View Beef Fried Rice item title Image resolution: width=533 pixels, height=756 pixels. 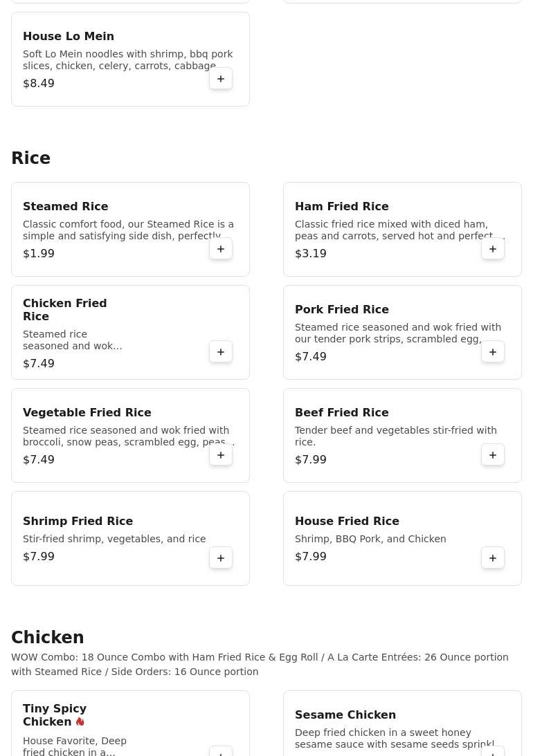coord(342,412)
